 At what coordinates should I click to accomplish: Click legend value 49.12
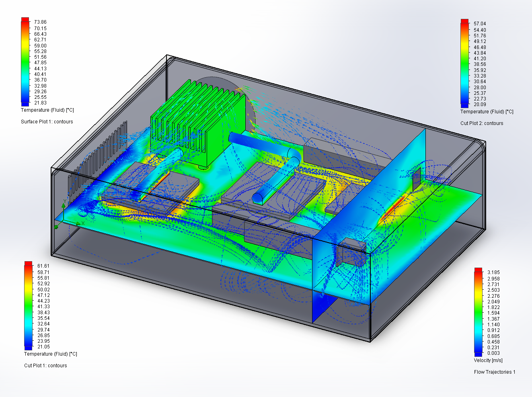tap(480, 41)
